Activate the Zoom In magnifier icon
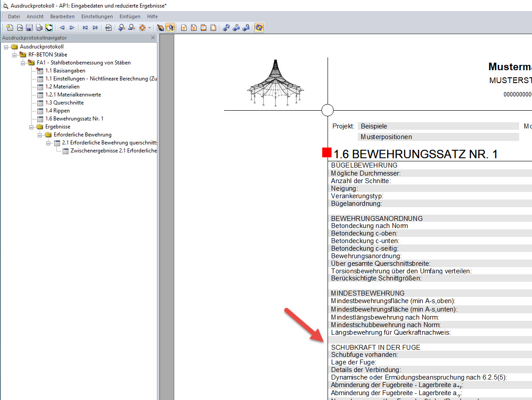 (121, 27)
